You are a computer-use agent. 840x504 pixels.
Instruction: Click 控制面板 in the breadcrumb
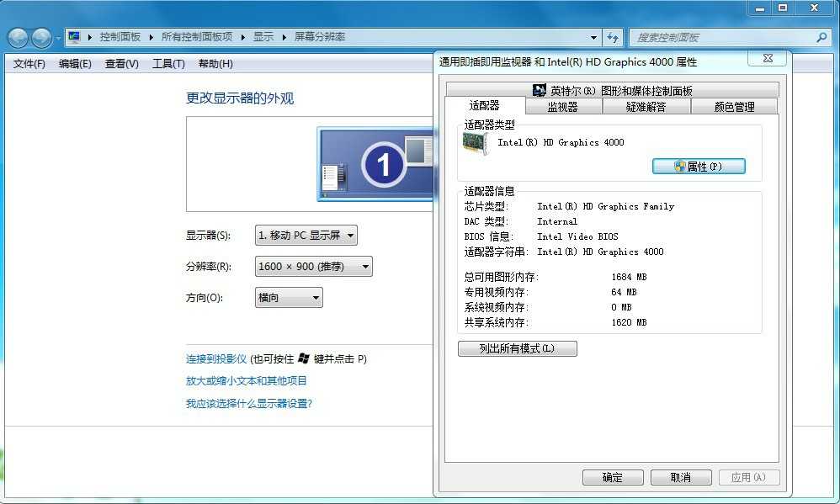120,37
